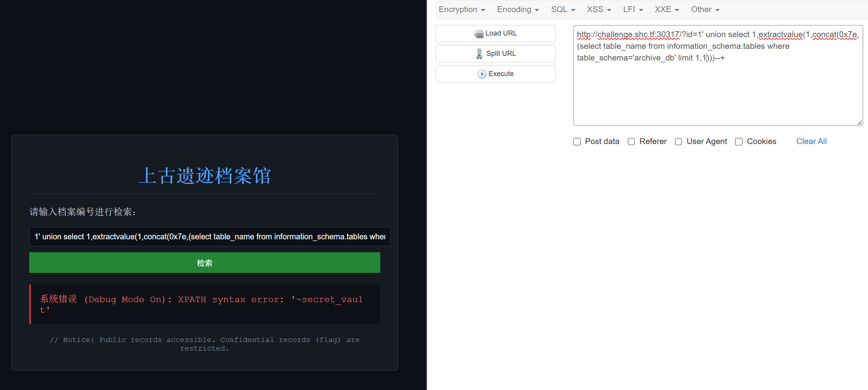
Task: Expand the XSS dropdown
Action: coord(599,9)
